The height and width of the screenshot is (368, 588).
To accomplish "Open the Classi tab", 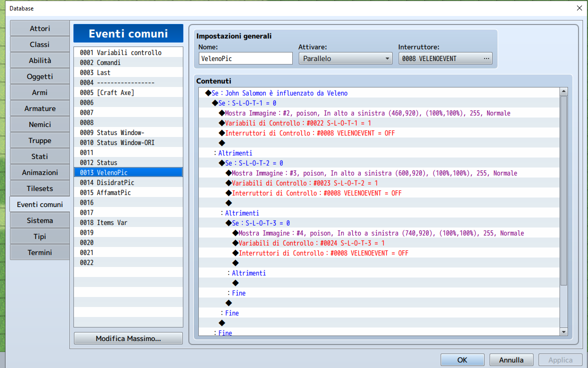I will pos(40,44).
